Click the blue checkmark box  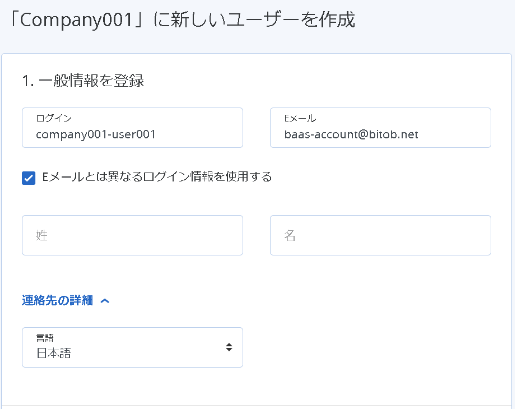(x=29, y=178)
